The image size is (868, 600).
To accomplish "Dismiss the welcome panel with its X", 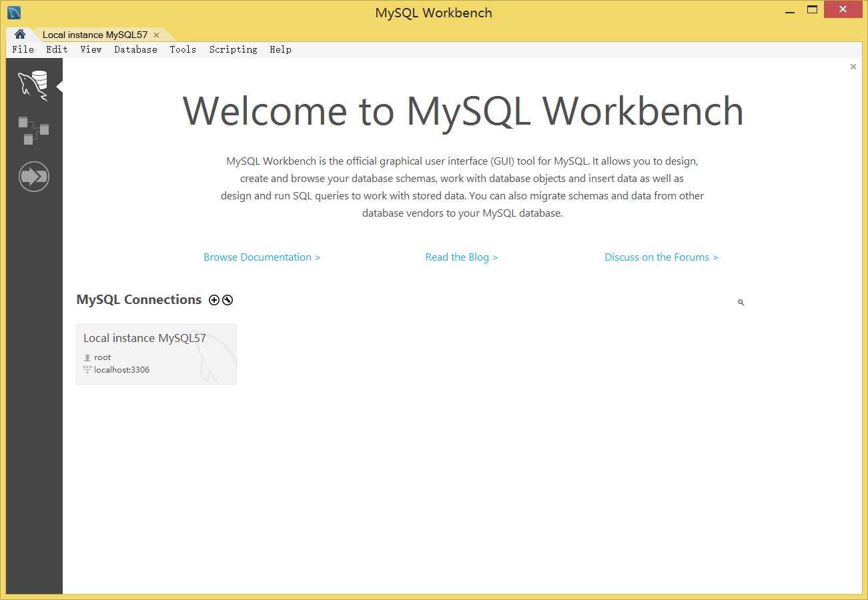I will tap(853, 67).
